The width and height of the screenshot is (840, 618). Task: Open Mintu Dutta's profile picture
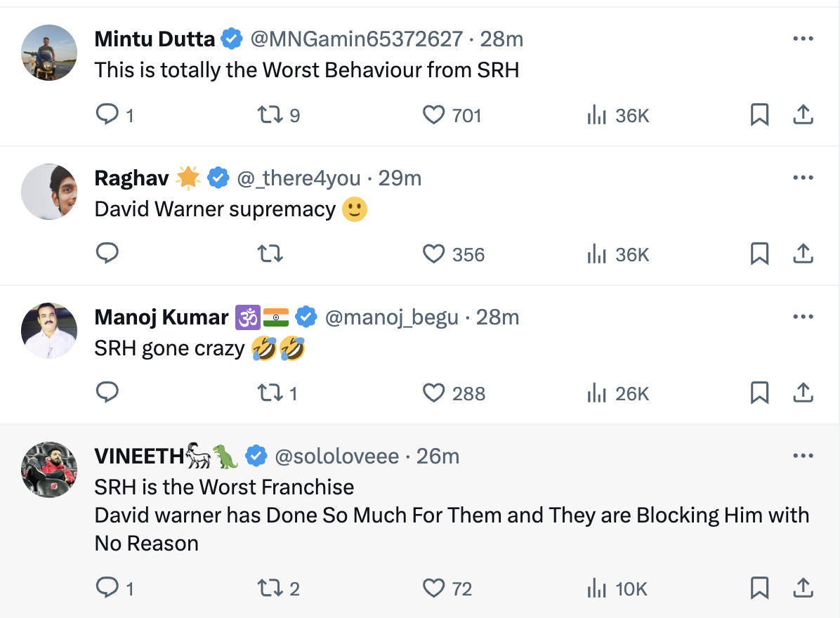tap(49, 53)
